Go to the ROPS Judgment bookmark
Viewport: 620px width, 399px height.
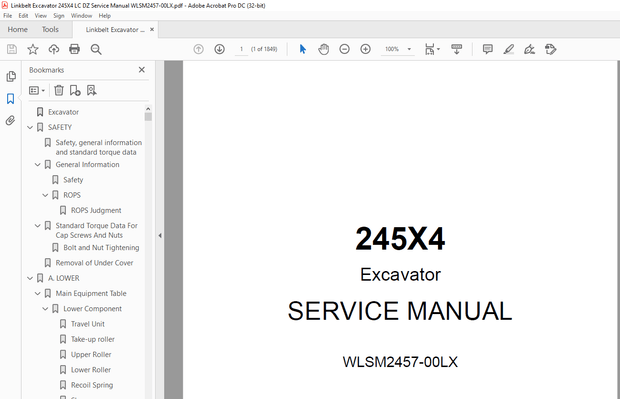(96, 210)
